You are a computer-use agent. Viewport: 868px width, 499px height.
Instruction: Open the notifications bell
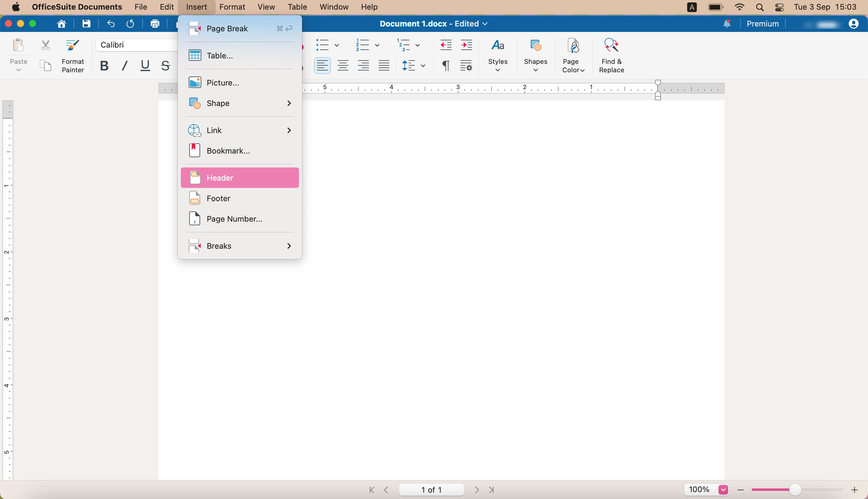pyautogui.click(x=726, y=24)
